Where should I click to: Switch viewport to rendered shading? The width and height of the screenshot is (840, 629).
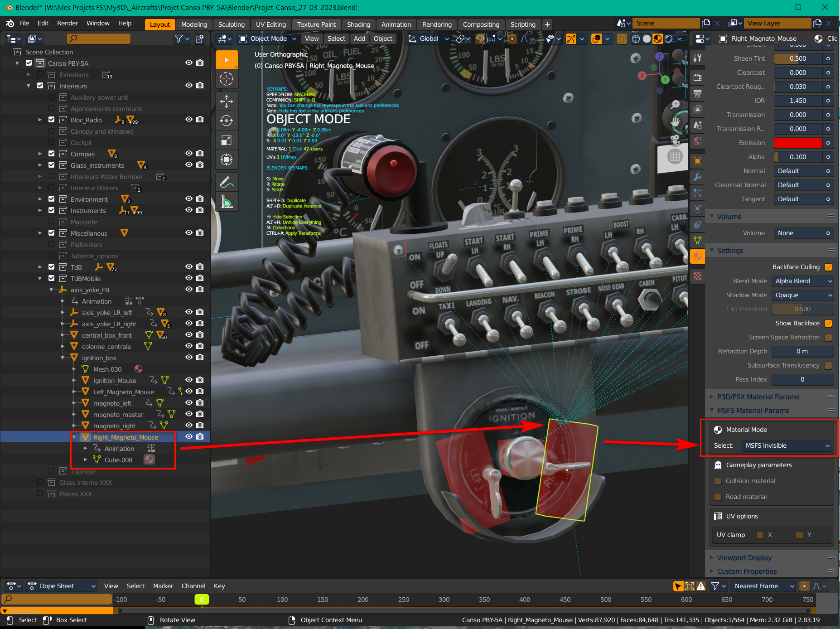point(669,39)
